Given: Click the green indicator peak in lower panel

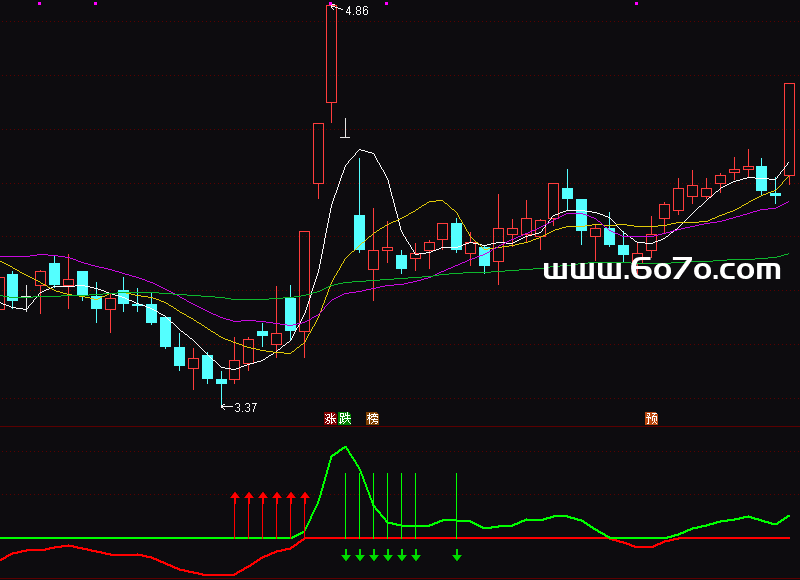Looking at the screenshot, I should [x=345, y=447].
